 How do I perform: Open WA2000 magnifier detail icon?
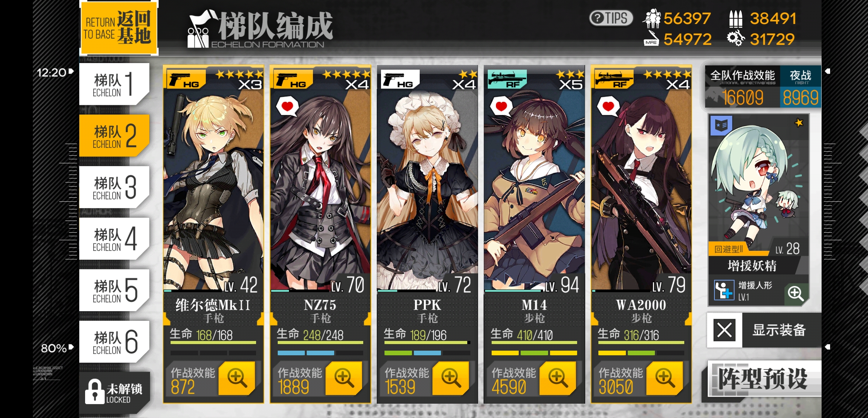(665, 378)
